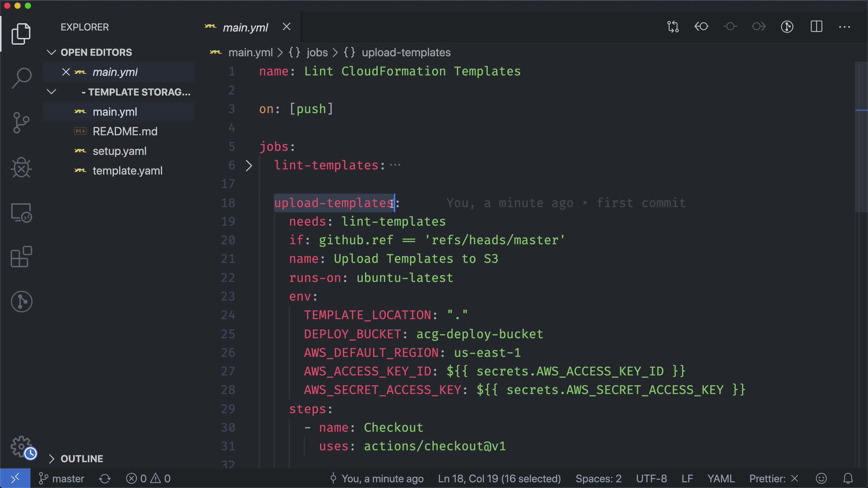868x488 pixels.
Task: Collapse the OPEN EDITORS section
Action: click(x=52, y=52)
